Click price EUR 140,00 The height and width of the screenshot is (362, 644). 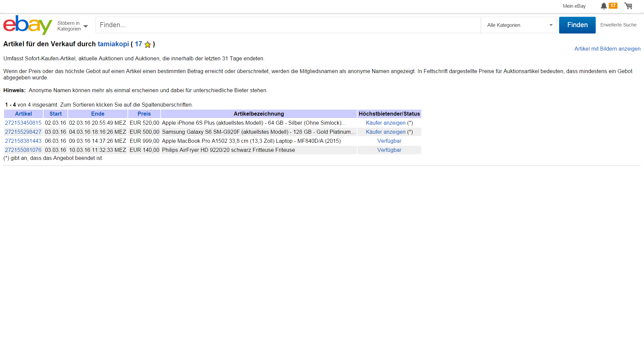coord(144,150)
